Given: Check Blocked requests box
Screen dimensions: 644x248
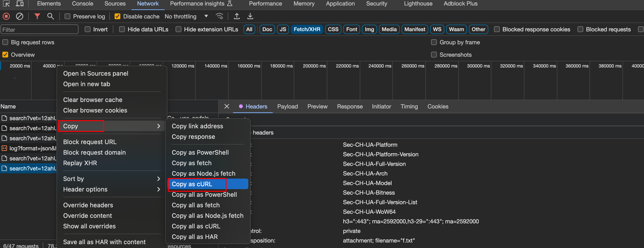Looking at the screenshot, I should pos(580,29).
